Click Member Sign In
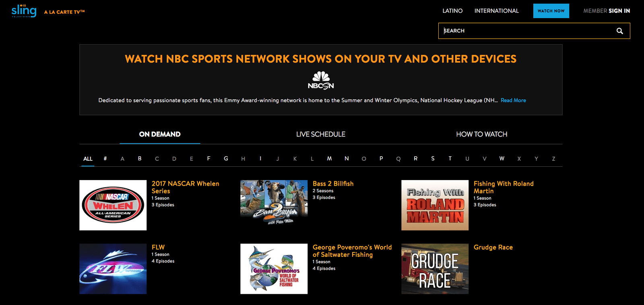644x305 pixels. coord(607,11)
